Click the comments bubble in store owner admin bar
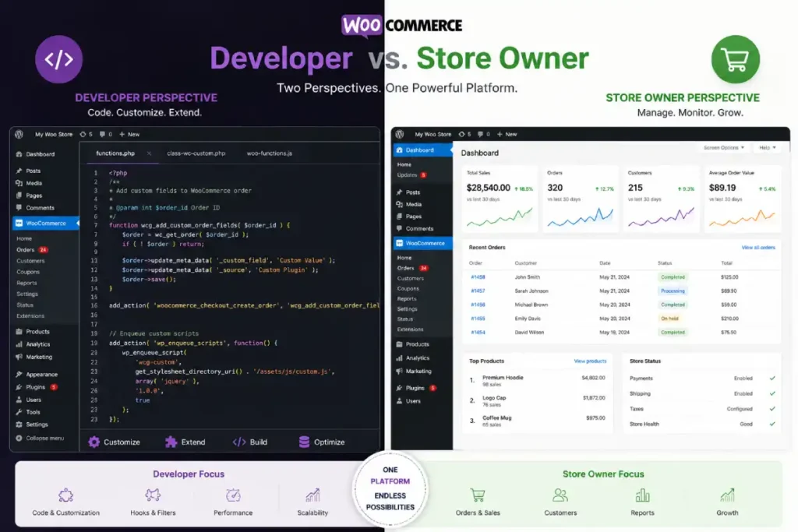This screenshot has width=798, height=532. point(483,134)
